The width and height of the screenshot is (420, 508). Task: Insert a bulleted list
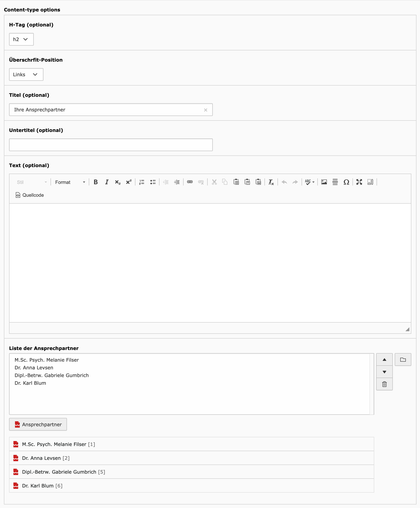tap(153, 182)
